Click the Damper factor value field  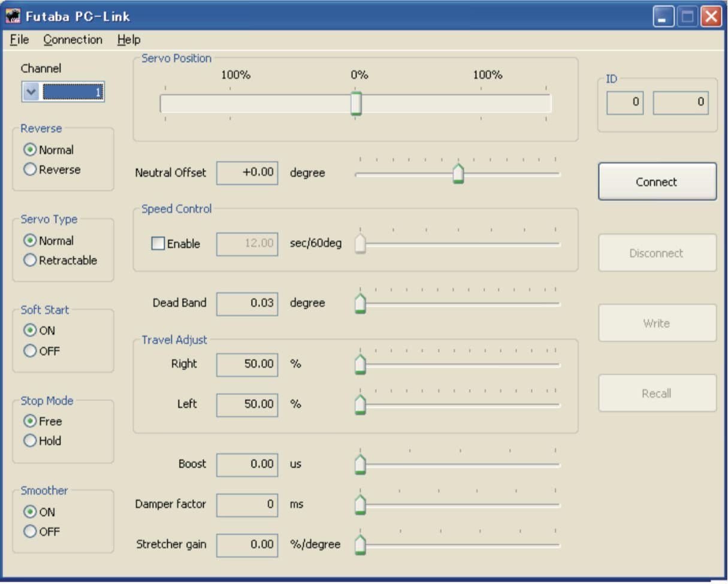click(247, 504)
